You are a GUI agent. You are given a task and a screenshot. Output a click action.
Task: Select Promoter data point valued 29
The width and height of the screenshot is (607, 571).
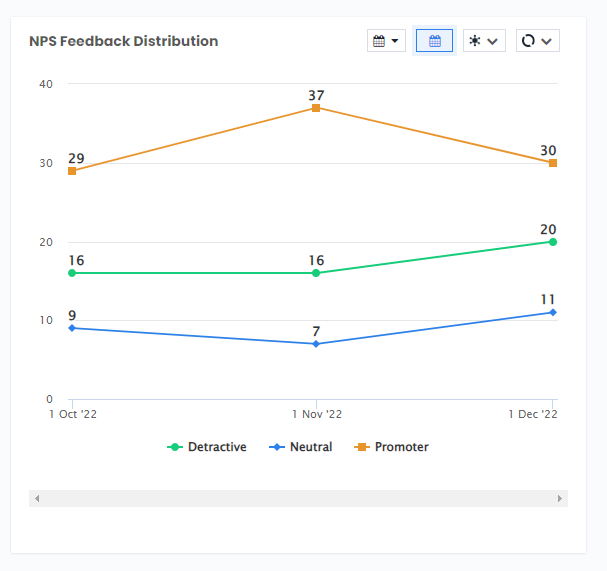[72, 171]
